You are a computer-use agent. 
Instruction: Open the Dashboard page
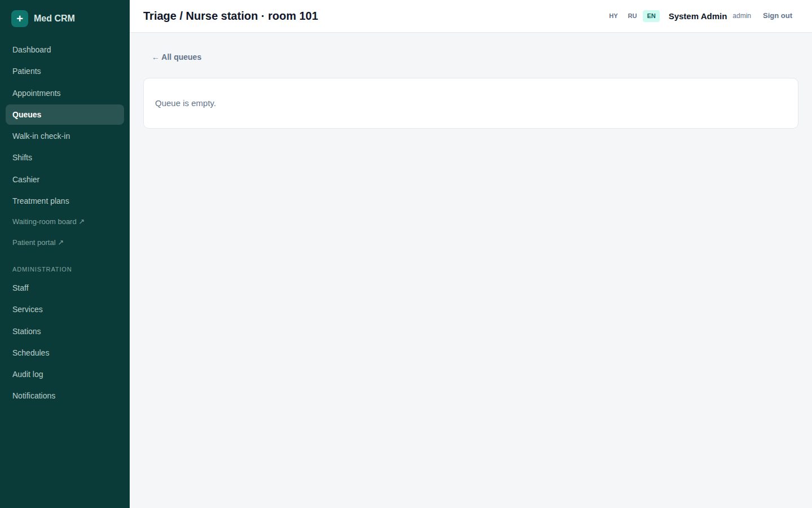[65, 50]
